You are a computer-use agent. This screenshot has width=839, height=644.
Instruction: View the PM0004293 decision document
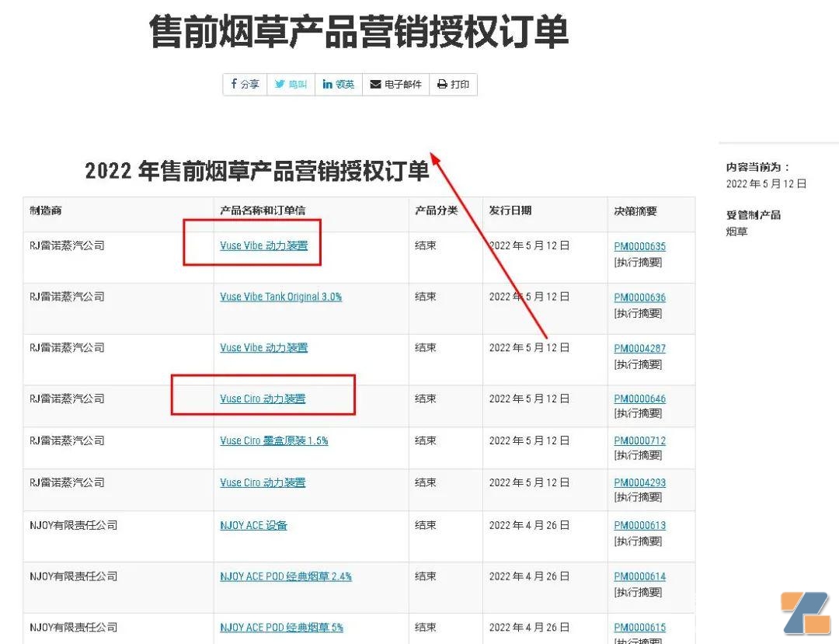coord(639,482)
